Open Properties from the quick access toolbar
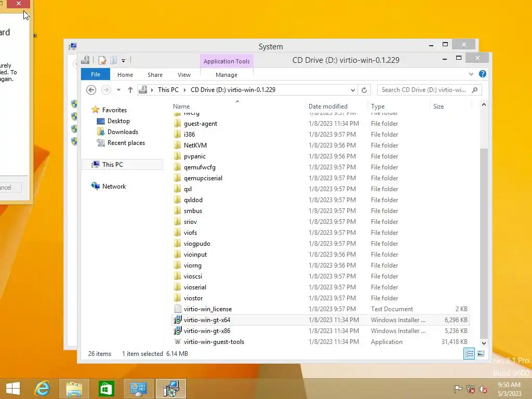The height and width of the screenshot is (399, 532). tap(102, 60)
